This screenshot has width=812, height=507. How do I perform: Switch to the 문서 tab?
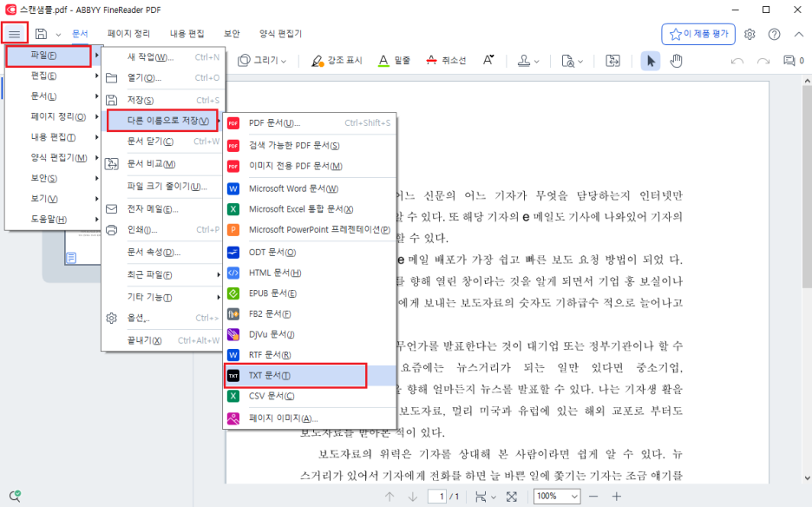tap(80, 34)
